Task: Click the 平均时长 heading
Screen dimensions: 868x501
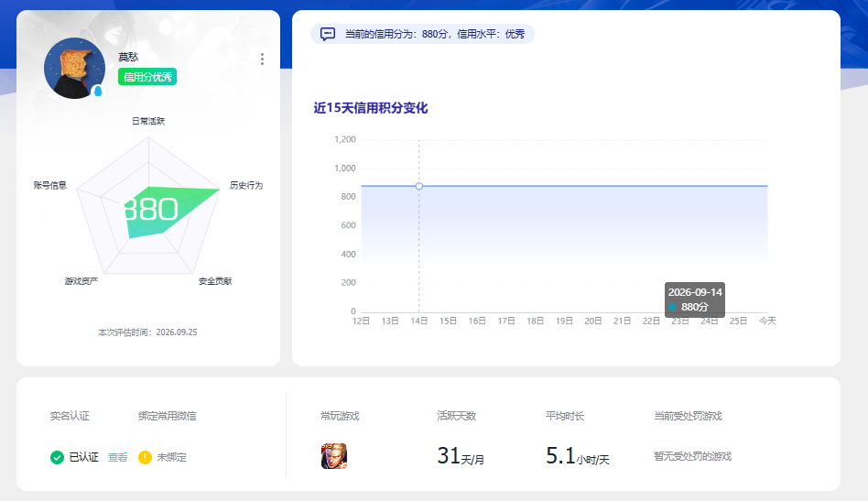Action: click(x=565, y=416)
